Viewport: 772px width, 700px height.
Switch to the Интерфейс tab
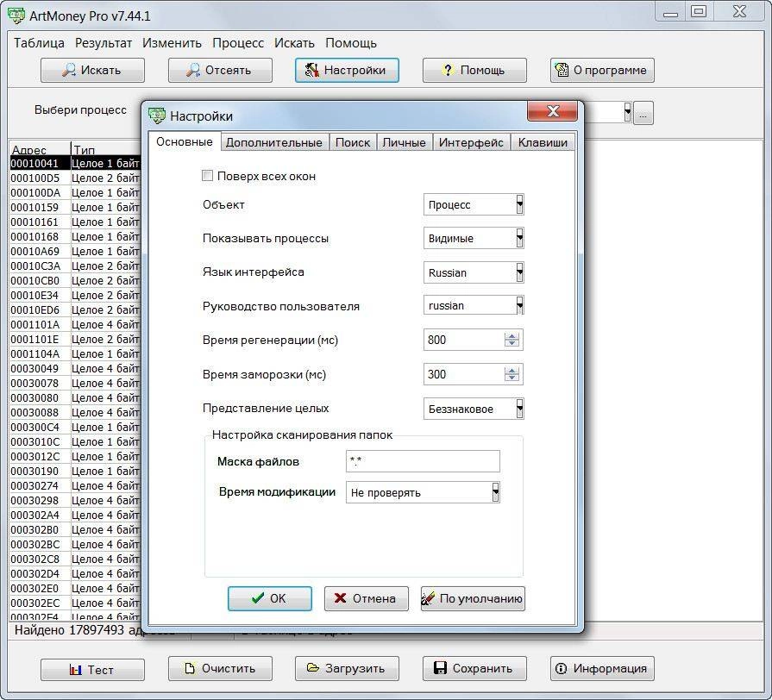[x=471, y=142]
